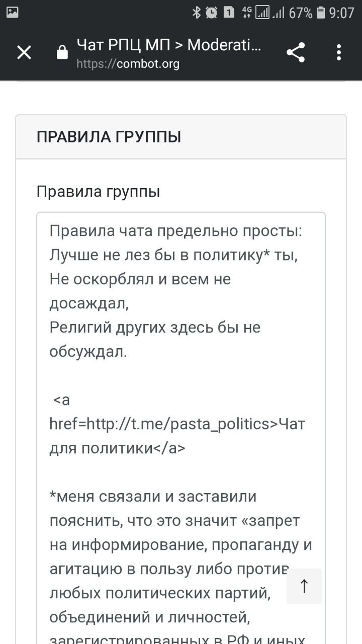Share the page using share icon
The width and height of the screenshot is (362, 644).
click(x=296, y=52)
